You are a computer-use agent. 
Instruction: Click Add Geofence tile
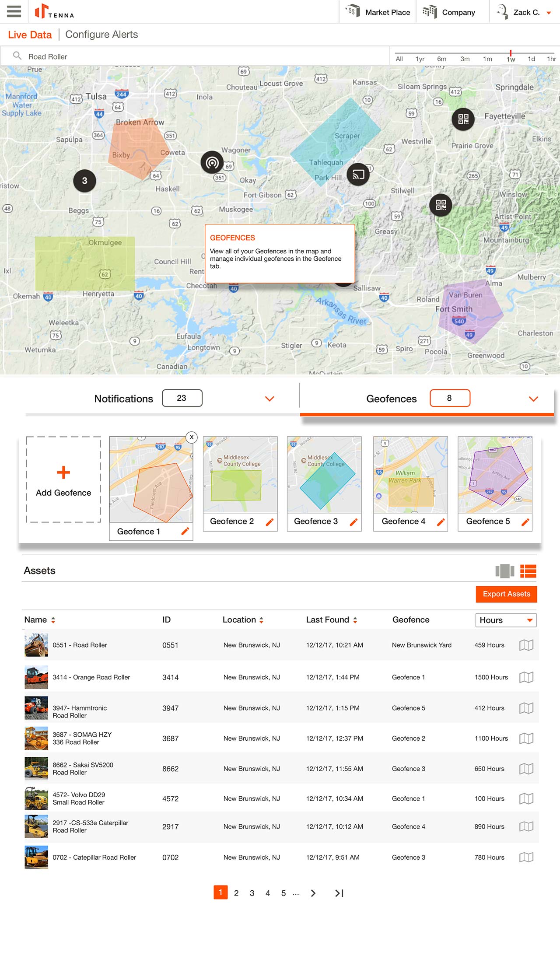coord(63,480)
